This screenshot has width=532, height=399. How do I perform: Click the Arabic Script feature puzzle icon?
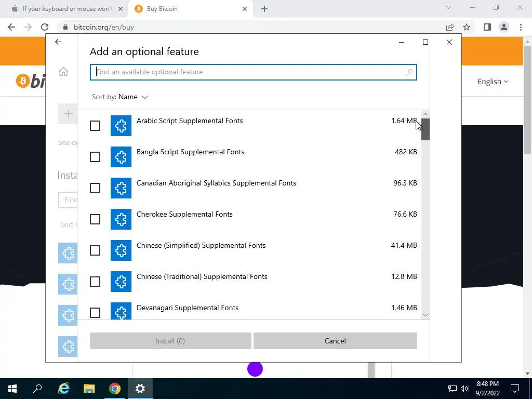pyautogui.click(x=121, y=126)
